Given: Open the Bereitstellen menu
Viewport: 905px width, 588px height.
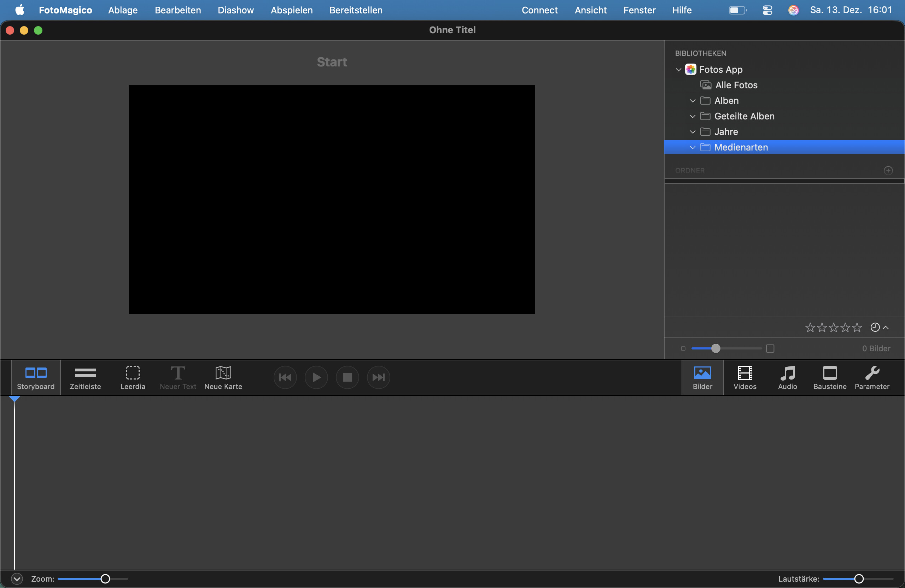Looking at the screenshot, I should (356, 10).
